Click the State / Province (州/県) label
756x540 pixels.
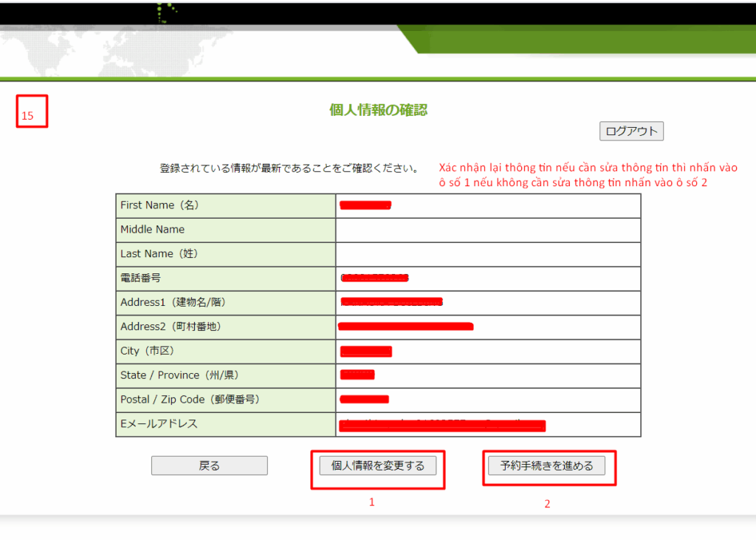click(225, 375)
